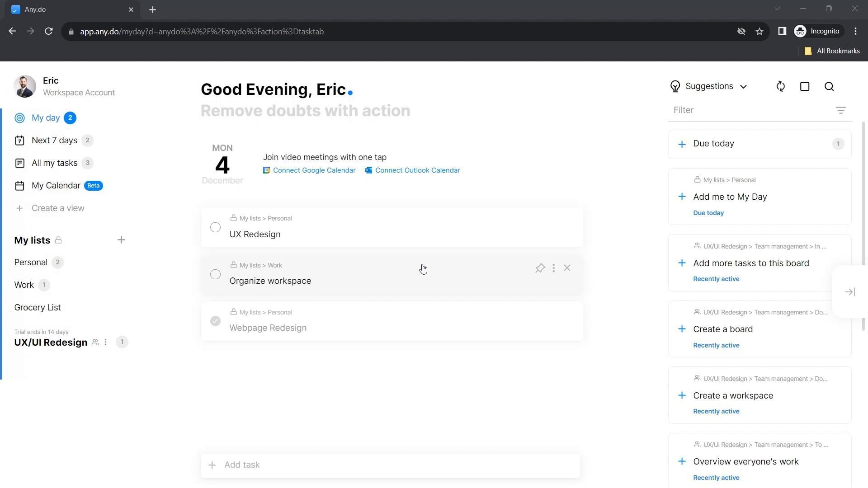Expand the Due today section

713,144
